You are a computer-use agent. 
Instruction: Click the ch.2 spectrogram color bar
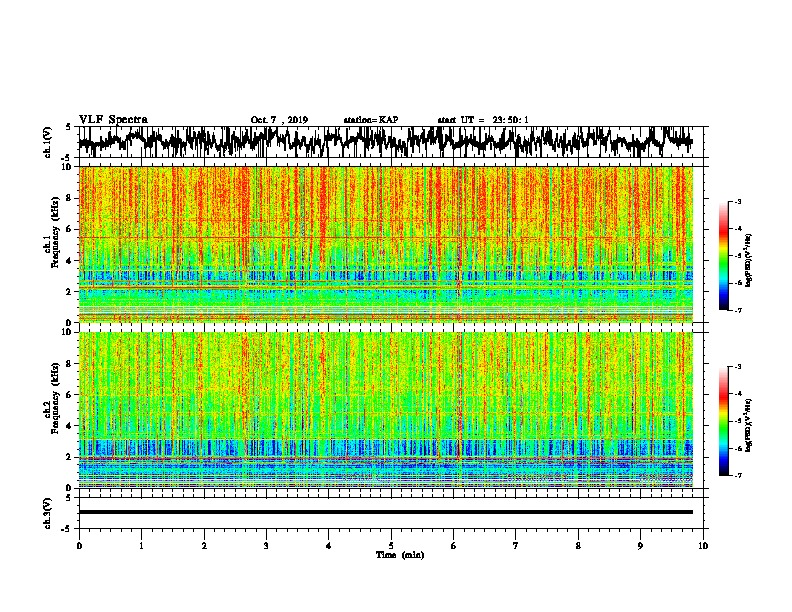[x=723, y=421]
